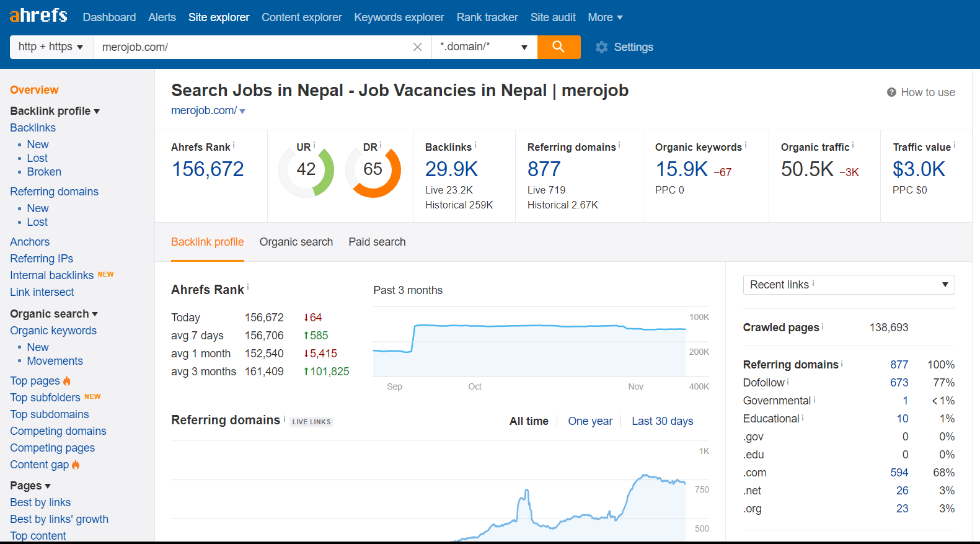This screenshot has width=980, height=544.
Task: Click the 877 referring domains metric
Action: pos(544,169)
